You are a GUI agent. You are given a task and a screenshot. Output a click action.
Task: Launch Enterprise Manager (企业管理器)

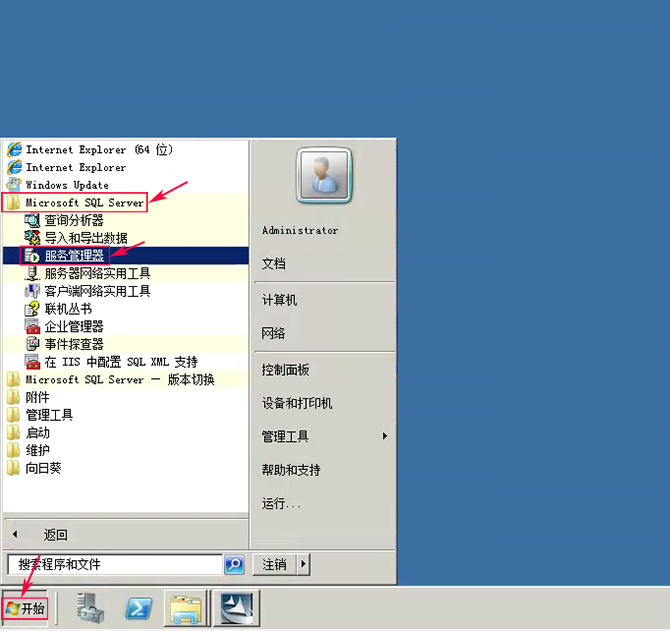pos(73,326)
